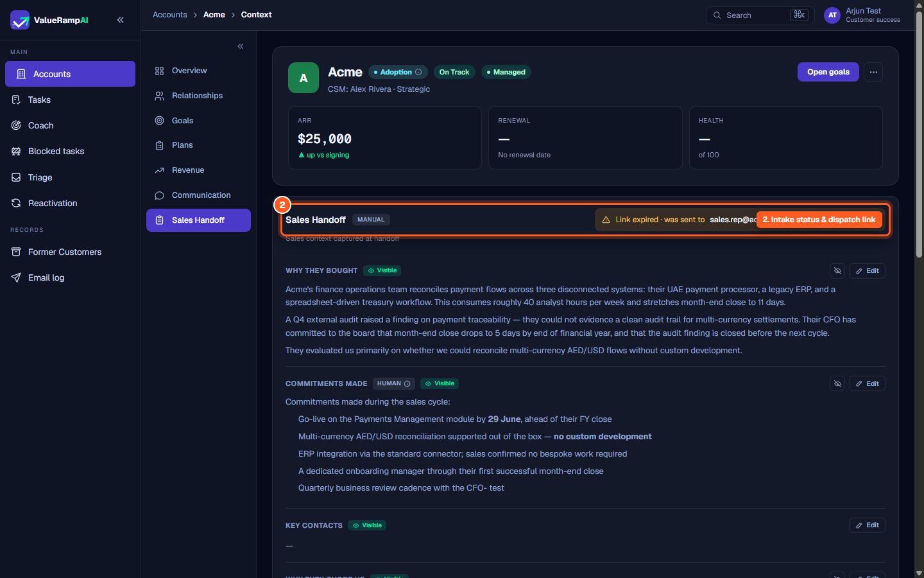Click the Blocked tasks icon

pyautogui.click(x=16, y=151)
